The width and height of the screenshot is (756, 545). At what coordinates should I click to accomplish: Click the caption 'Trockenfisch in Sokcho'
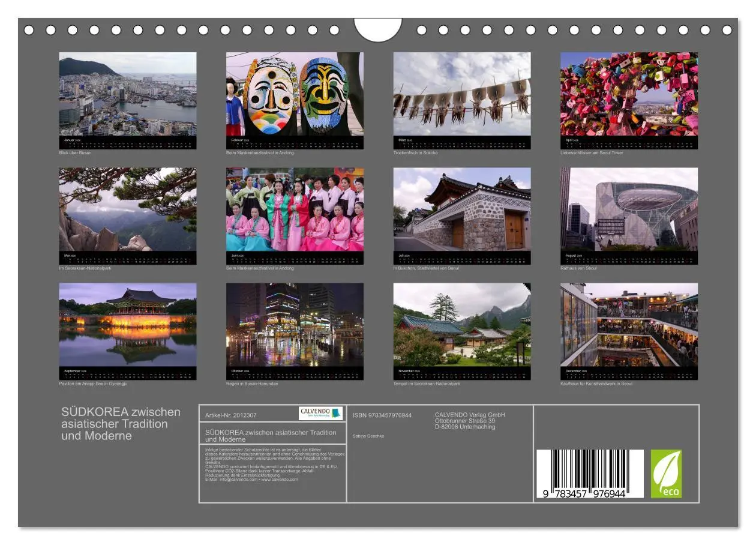point(415,153)
